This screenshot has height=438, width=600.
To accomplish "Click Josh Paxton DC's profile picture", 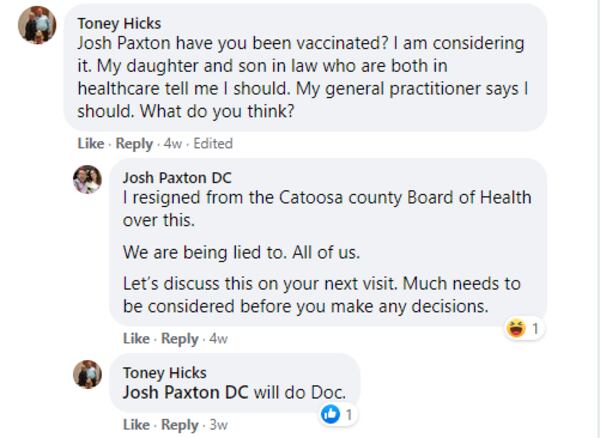I will click(x=88, y=180).
